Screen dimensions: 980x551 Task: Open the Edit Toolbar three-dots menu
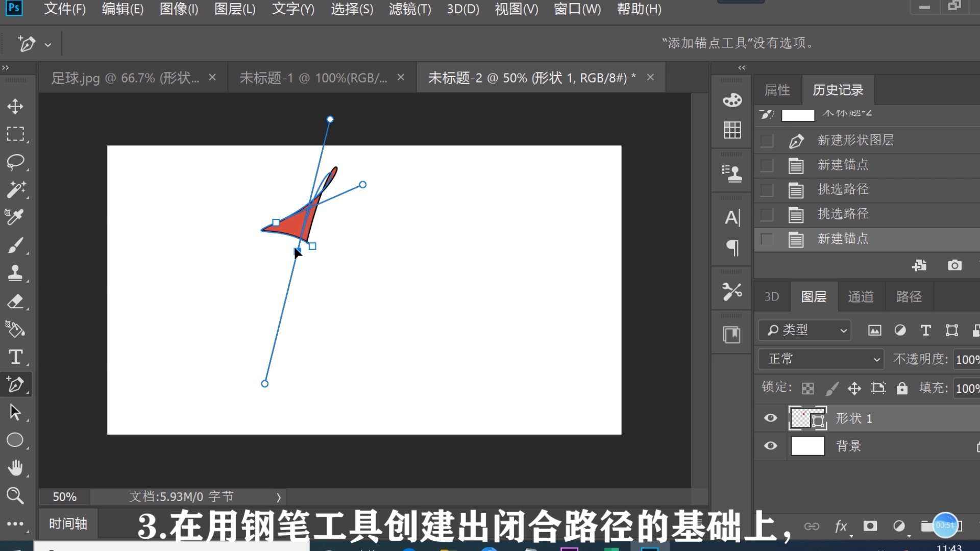[x=15, y=523]
